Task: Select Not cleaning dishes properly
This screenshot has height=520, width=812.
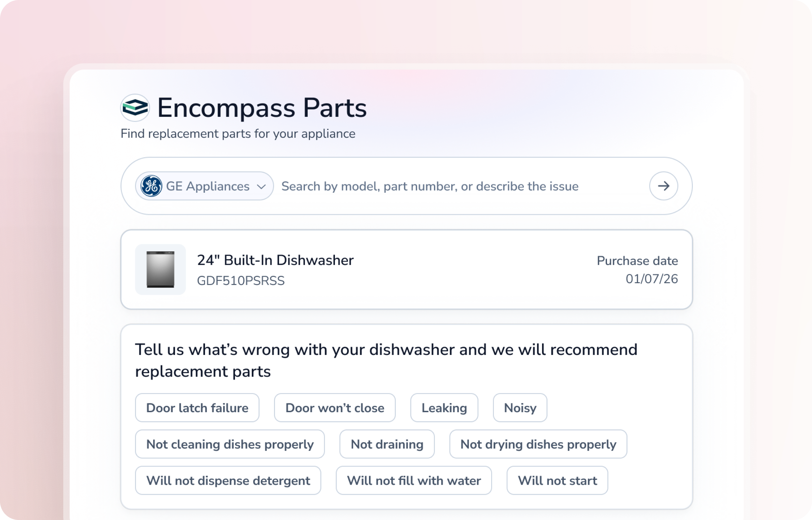Action: point(230,444)
